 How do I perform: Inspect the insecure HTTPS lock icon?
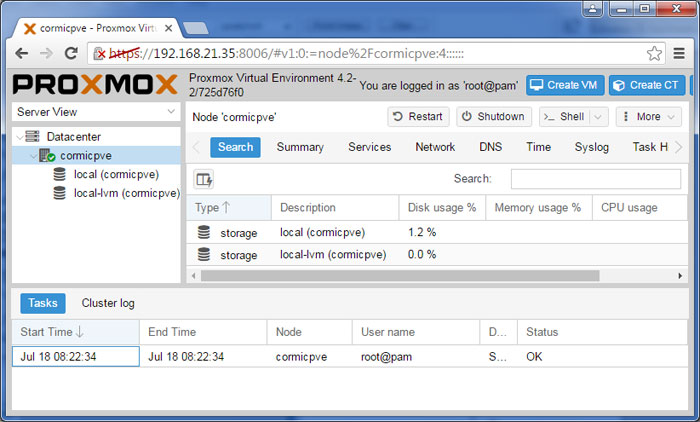point(99,54)
